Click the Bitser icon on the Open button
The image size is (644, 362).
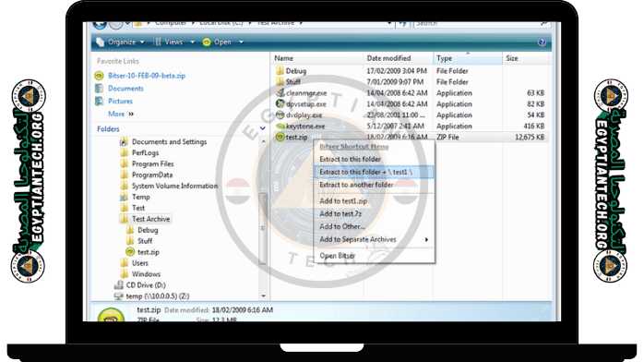tap(207, 42)
